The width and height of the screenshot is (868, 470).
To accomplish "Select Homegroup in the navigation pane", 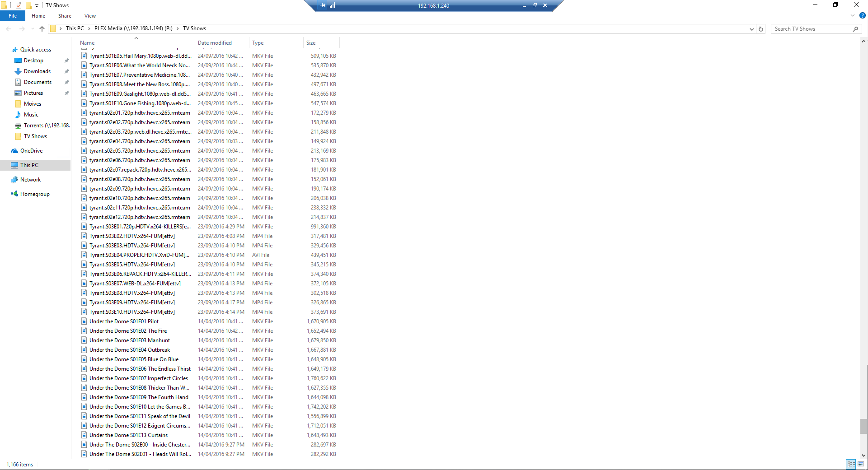I will pos(35,194).
